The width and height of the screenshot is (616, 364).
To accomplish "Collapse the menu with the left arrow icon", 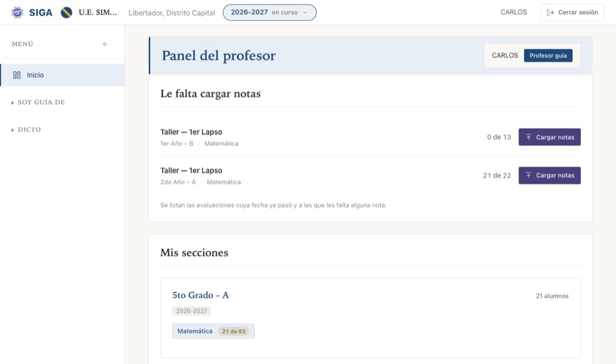I will point(106,44).
